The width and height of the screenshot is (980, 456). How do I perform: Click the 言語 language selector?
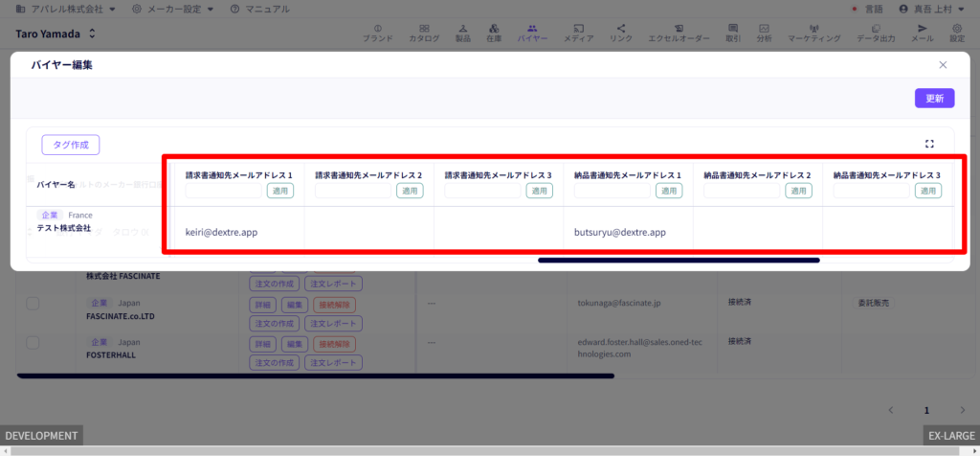tap(867, 9)
